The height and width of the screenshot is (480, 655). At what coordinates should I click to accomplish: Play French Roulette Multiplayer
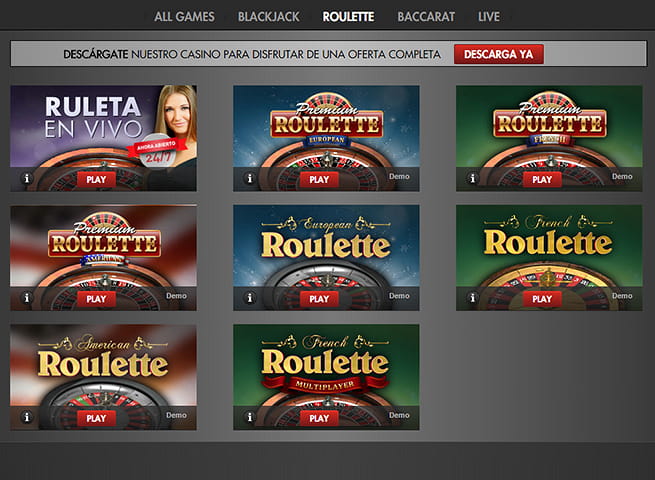tap(319, 418)
